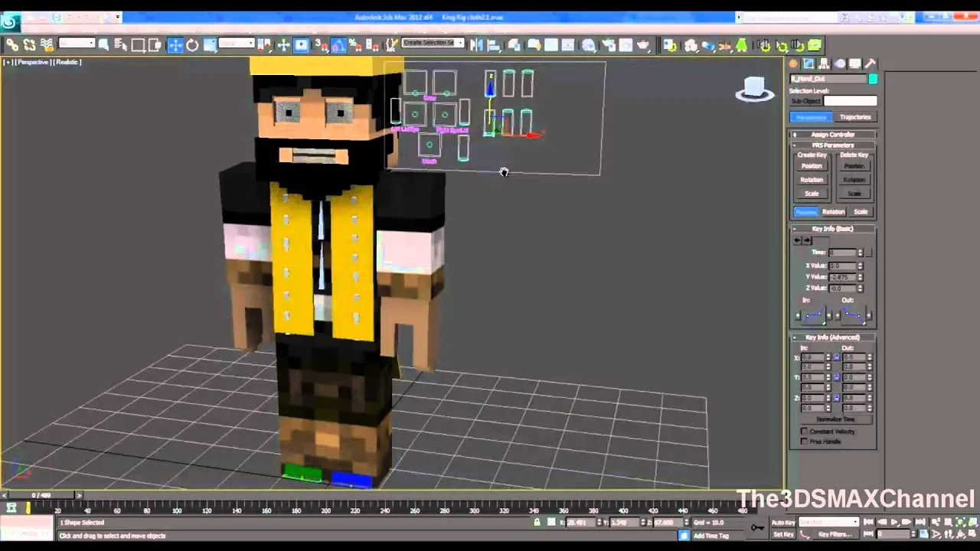Screen dimensions: 980x551
Task: Switch to the Motion panel tab
Action: 840,64
